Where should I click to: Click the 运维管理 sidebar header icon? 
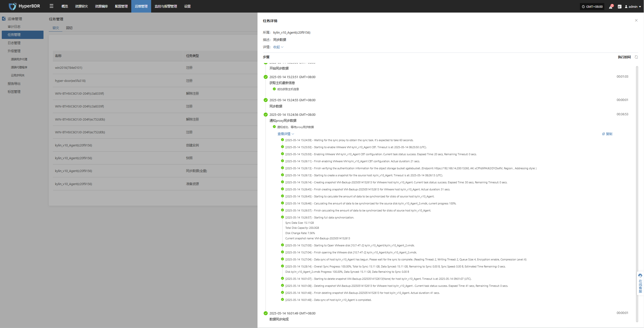tap(4, 19)
